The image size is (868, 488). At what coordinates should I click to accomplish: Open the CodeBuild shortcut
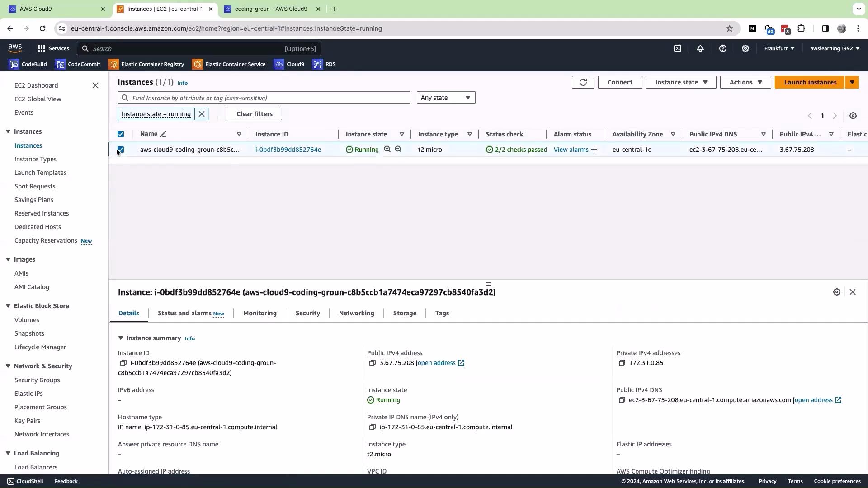(x=28, y=64)
